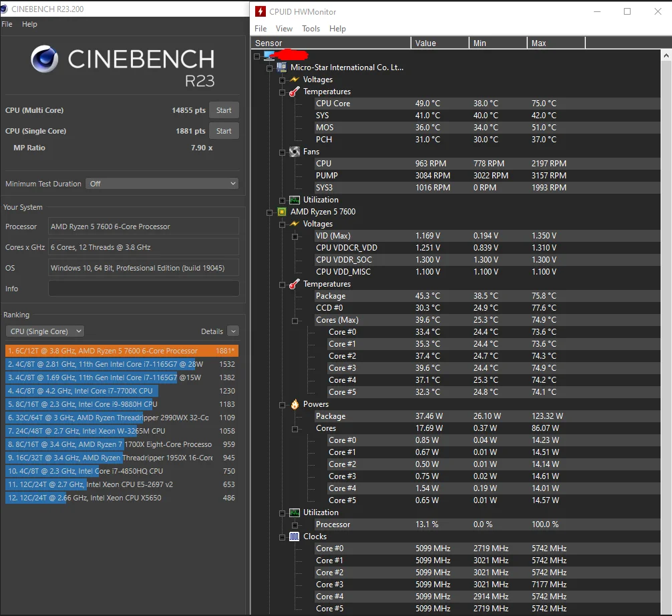The width and height of the screenshot is (672, 616).
Task: Click the Max column header
Action: (554, 43)
